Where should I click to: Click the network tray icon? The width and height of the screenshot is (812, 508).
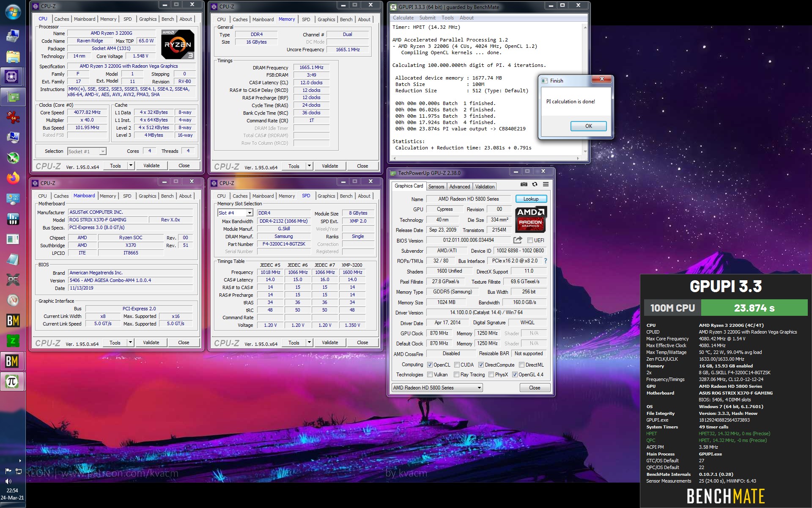pos(19,471)
